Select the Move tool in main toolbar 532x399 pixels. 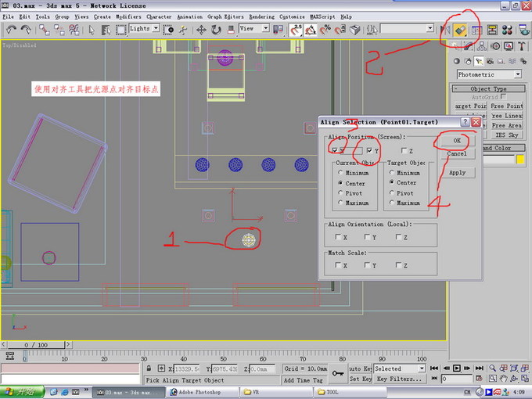[201, 29]
